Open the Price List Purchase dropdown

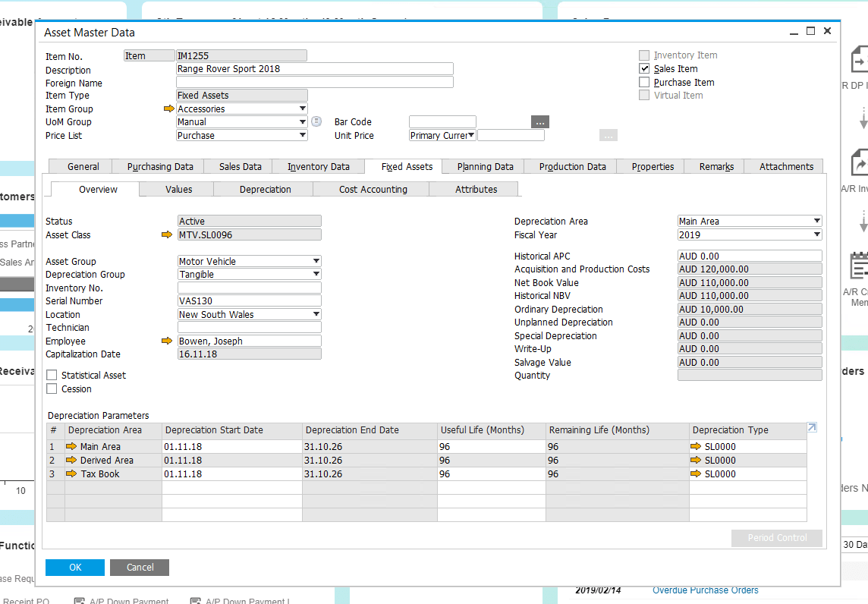[x=302, y=135]
